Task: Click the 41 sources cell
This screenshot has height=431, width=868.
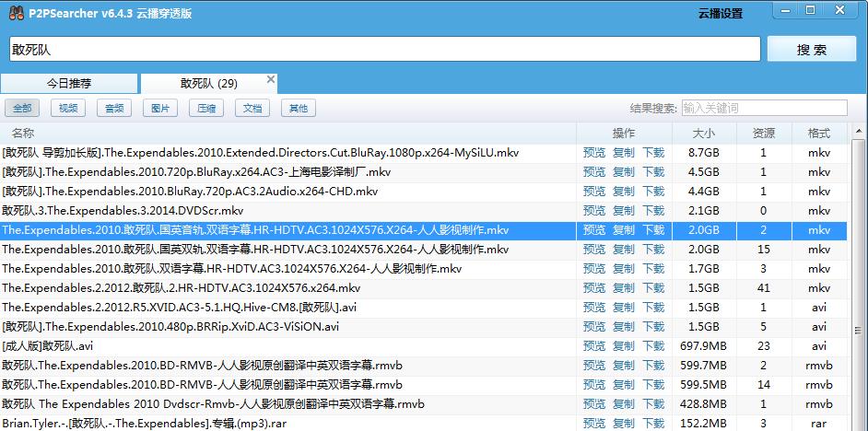Action: [764, 288]
